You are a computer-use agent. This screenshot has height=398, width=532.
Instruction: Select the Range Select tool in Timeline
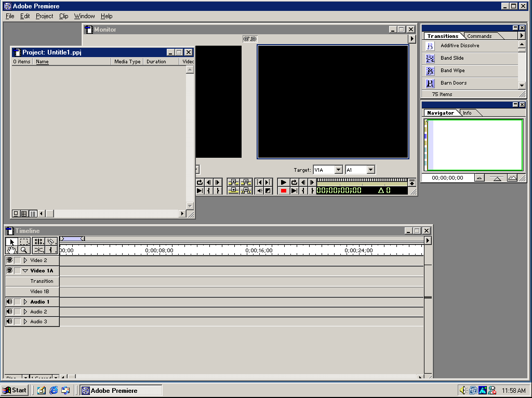tap(24, 242)
